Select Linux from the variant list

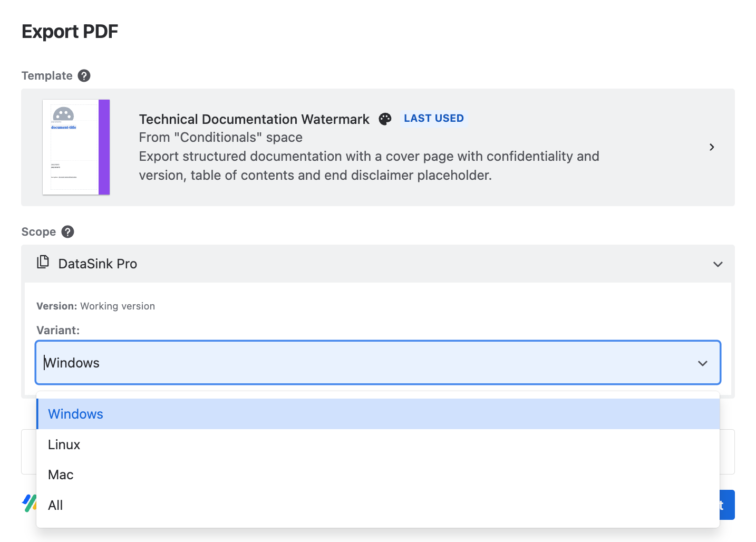[64, 444]
